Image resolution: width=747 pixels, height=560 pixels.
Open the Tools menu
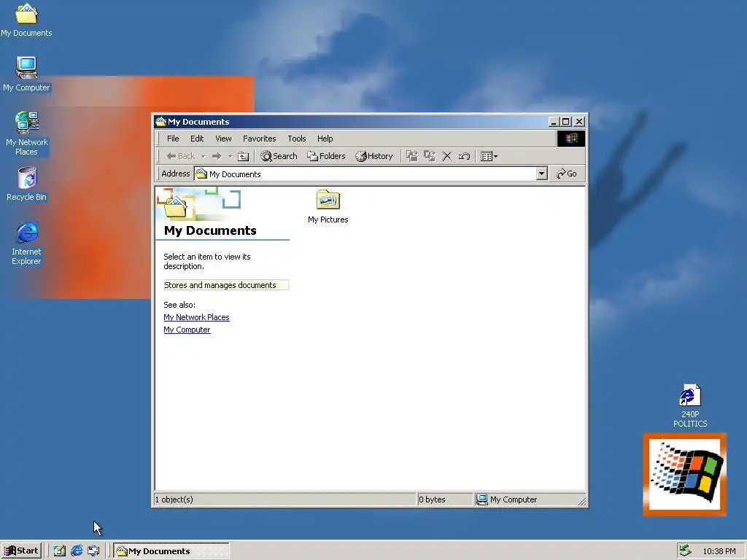tap(297, 139)
